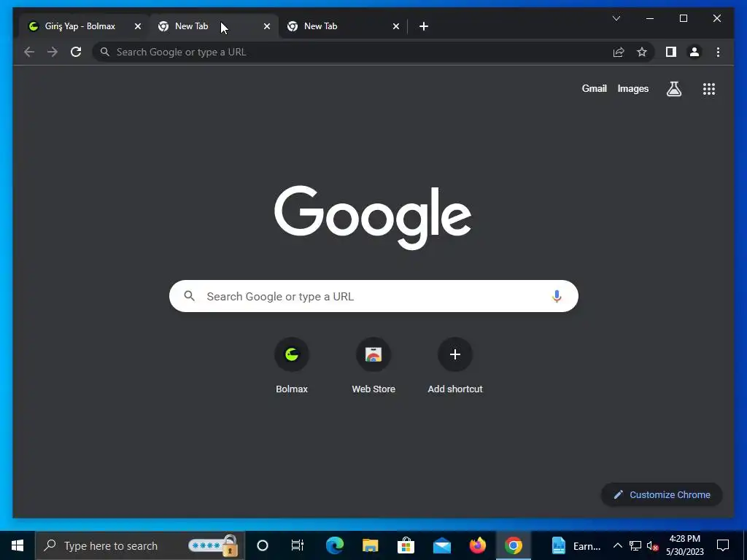Open Chrome's three-dot menu
Viewport: 747px width, 560px height.
(718, 52)
